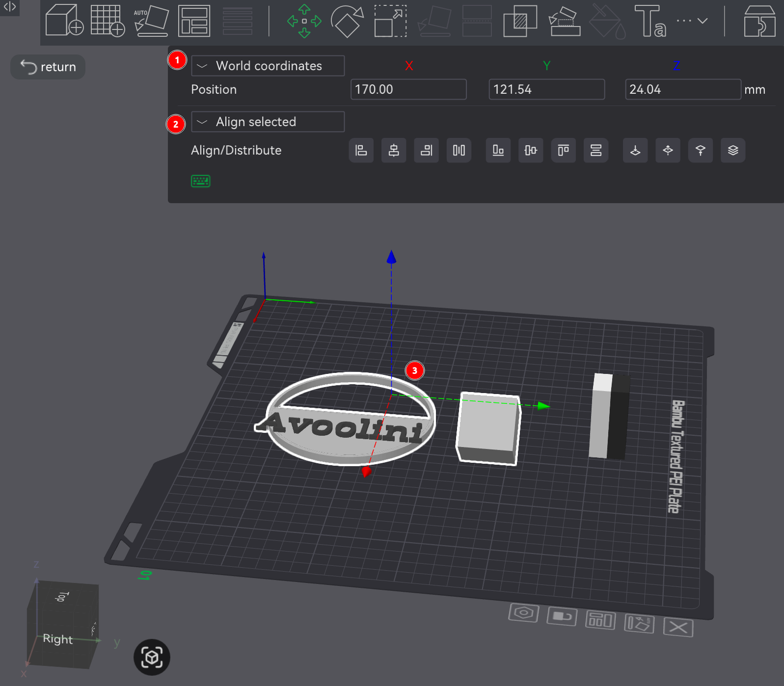Open the toolbar overflow more menu

(692, 21)
